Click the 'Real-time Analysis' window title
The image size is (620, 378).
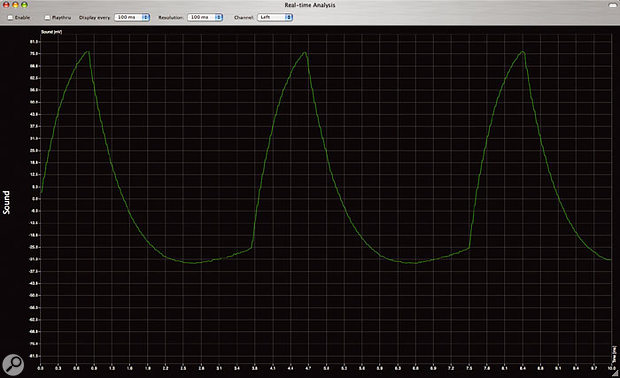(310, 5)
